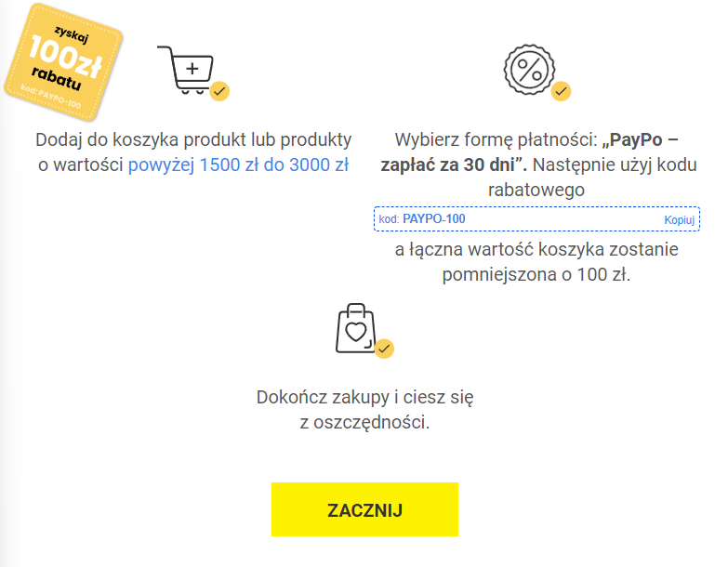Click the 'kod:' label in the code box
Viewport: 728px width, 567px height.
point(389,219)
